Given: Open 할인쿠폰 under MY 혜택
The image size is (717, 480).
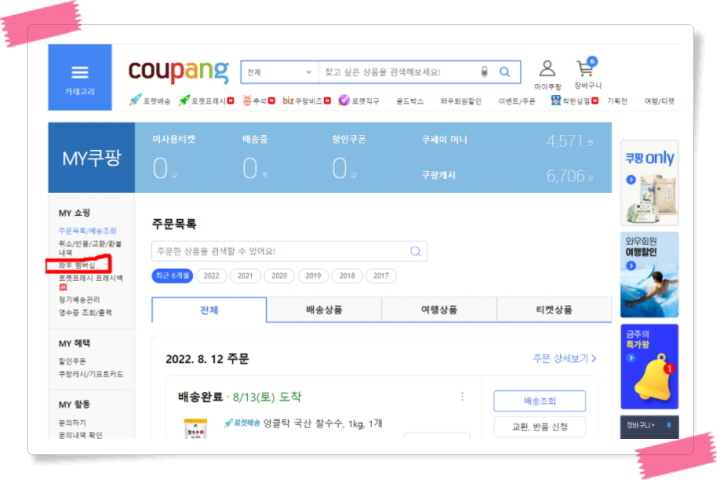Looking at the screenshot, I should (72, 361).
